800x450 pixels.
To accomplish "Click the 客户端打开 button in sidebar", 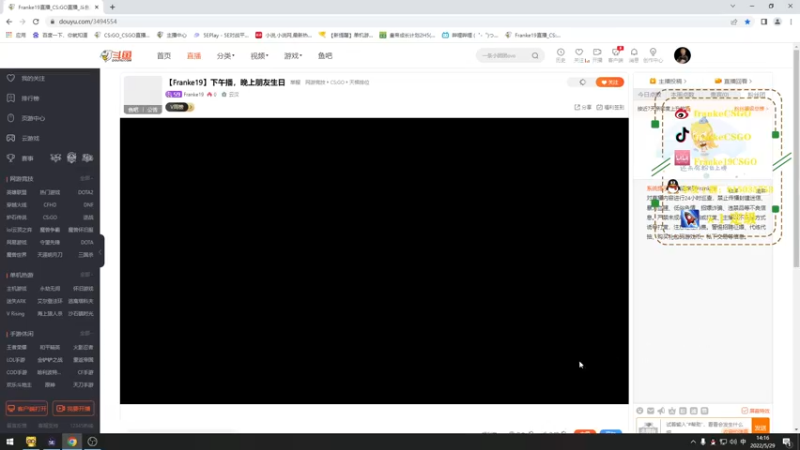I will coord(27,409).
